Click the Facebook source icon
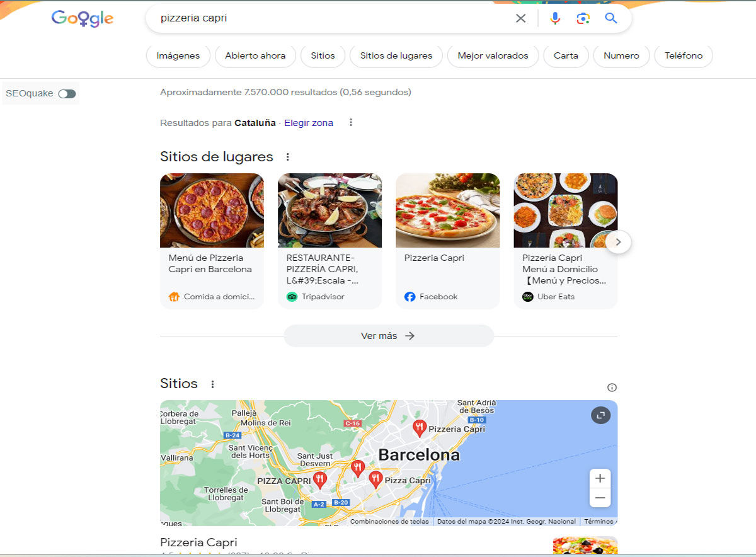 pyautogui.click(x=409, y=297)
